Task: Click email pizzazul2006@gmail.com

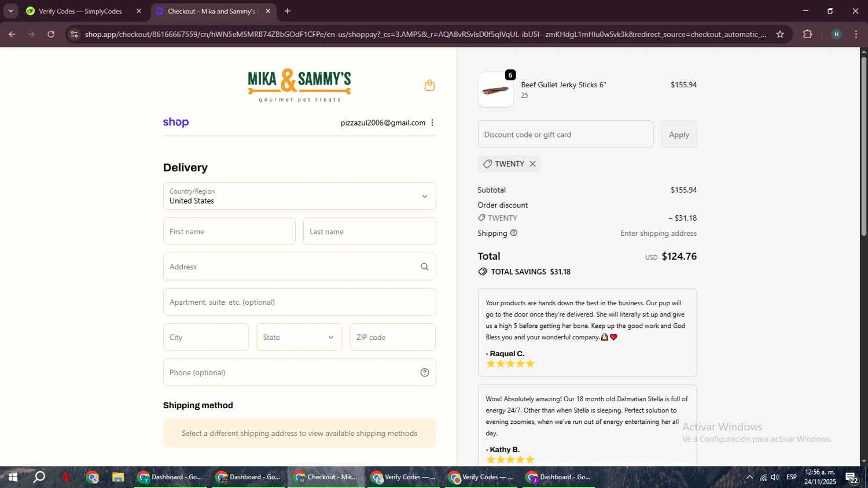Action: pos(383,123)
